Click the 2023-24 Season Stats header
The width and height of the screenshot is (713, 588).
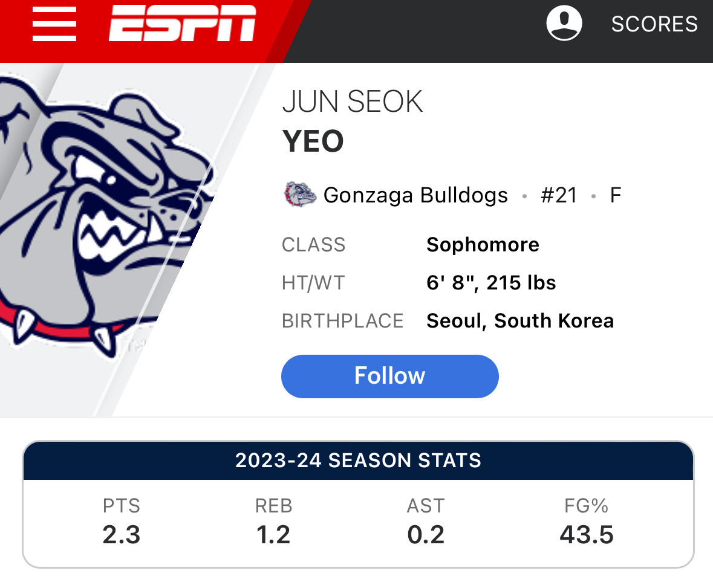[358, 460]
